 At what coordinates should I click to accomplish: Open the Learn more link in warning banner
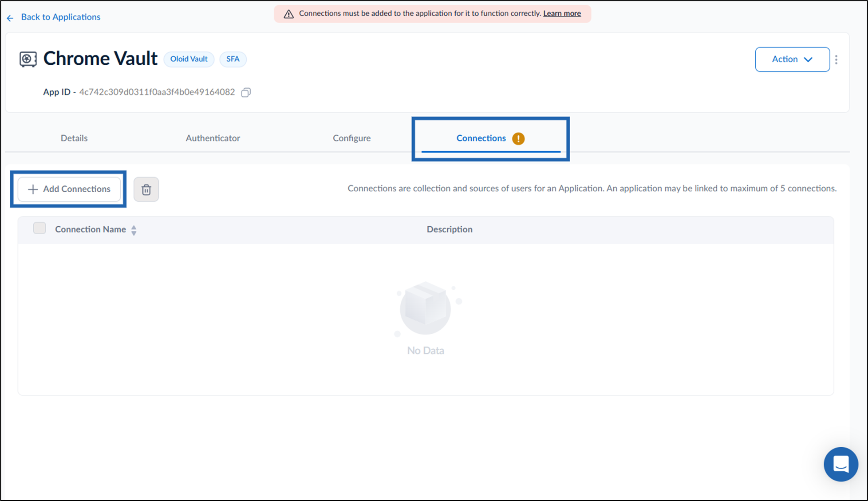point(562,13)
